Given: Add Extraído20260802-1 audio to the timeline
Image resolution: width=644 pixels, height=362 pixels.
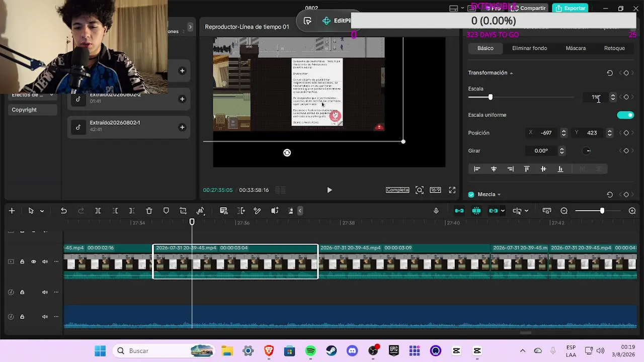Looking at the screenshot, I should pos(182,127).
